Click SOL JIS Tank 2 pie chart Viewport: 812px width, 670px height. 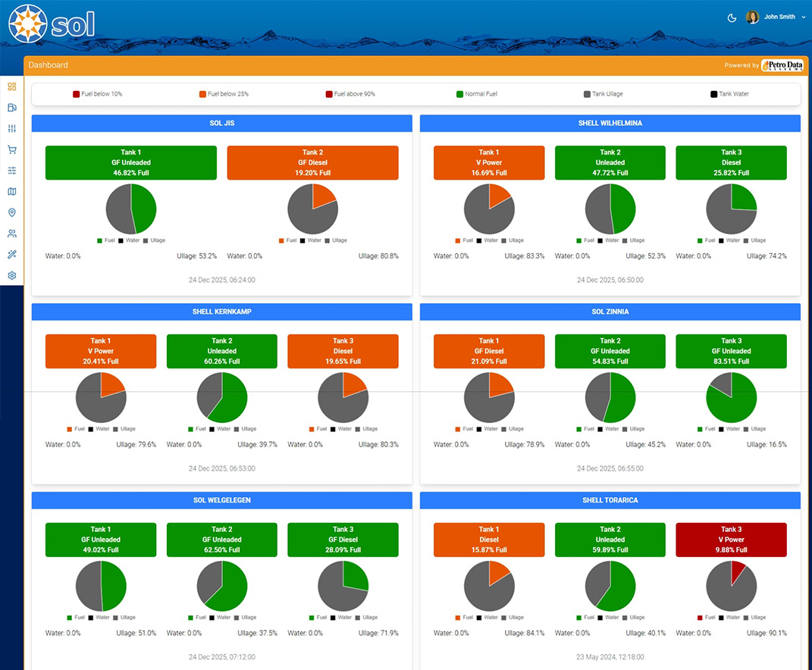(313, 209)
